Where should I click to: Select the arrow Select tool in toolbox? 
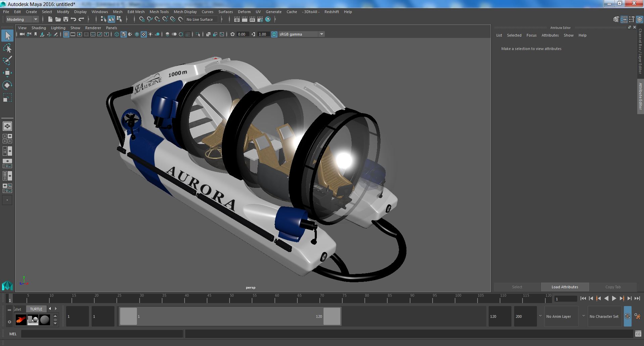7,36
